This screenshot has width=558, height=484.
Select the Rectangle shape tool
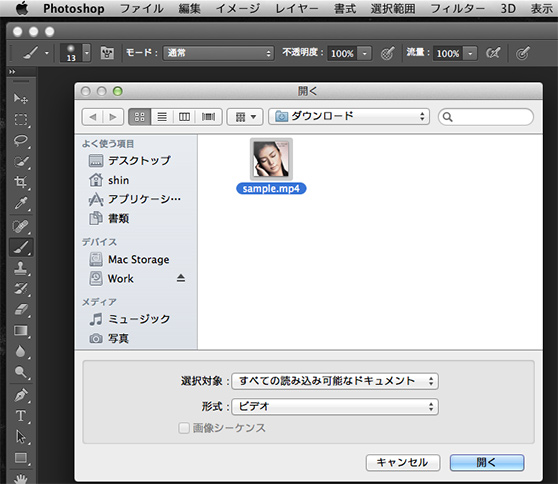click(21, 458)
